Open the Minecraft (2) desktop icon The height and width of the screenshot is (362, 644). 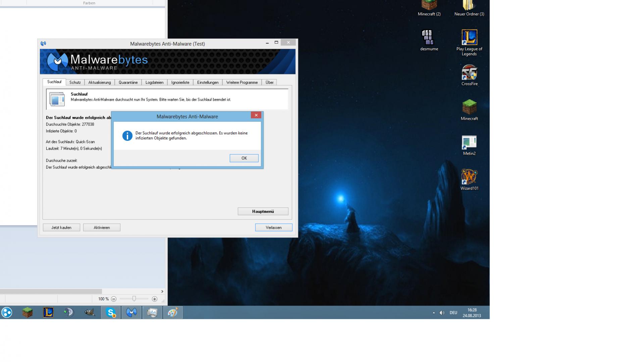point(429,8)
